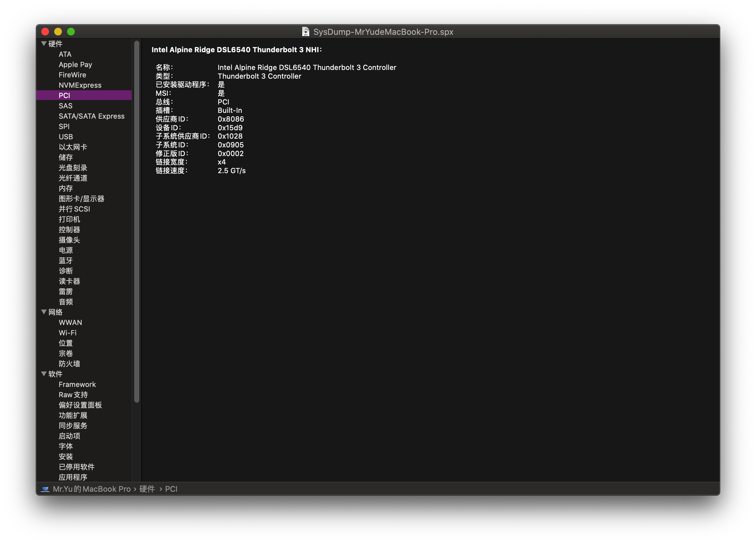Open the 蓝牙 sidebar item

point(66,260)
